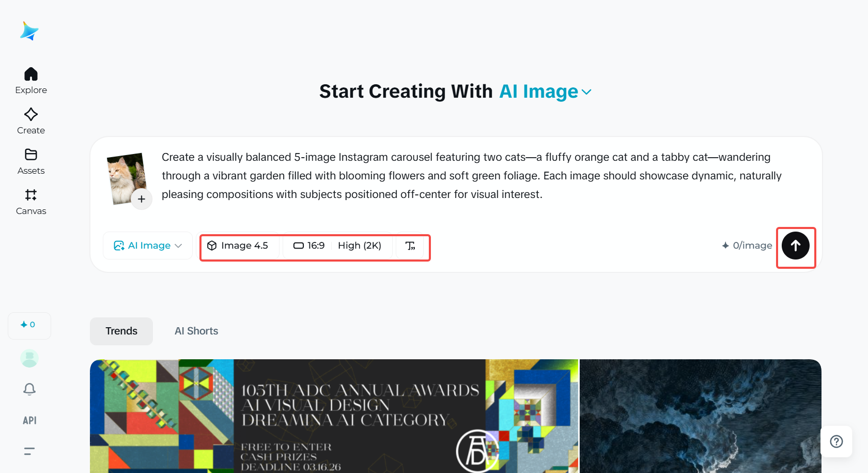
Task: Open the Explore page from the sidebar
Action: pyautogui.click(x=30, y=80)
